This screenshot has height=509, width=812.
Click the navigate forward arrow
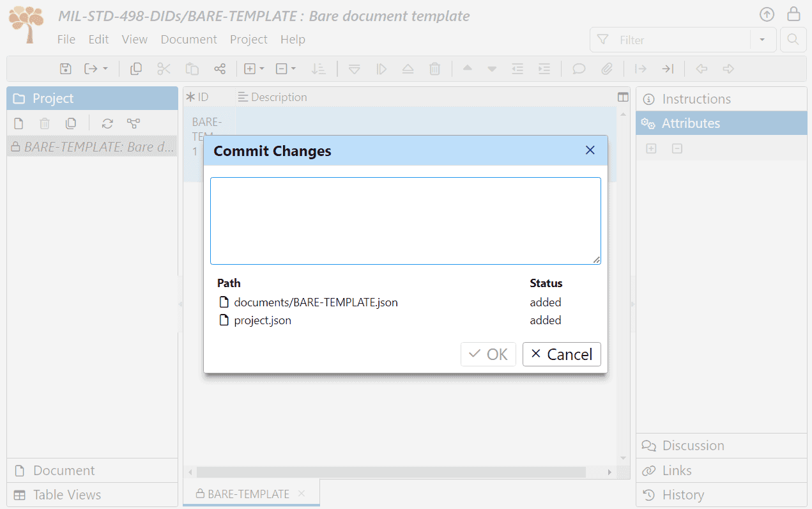(x=728, y=69)
